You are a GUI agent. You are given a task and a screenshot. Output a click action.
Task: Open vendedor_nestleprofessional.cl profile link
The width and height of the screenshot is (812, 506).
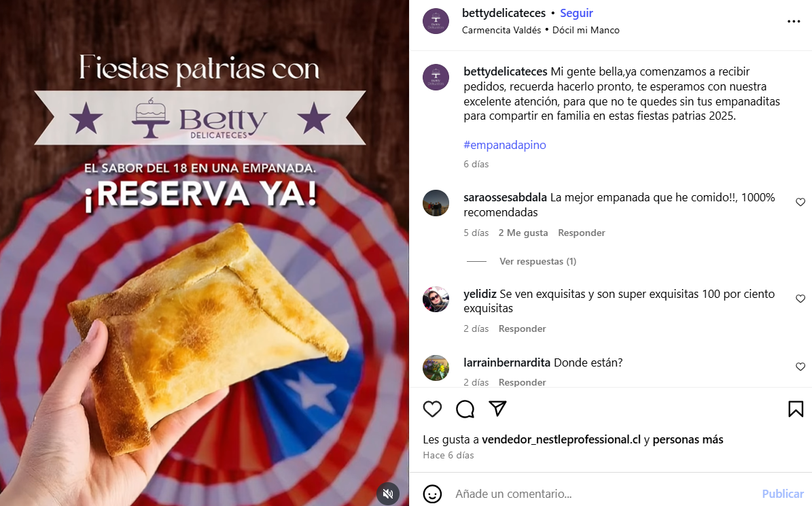pyautogui.click(x=561, y=439)
